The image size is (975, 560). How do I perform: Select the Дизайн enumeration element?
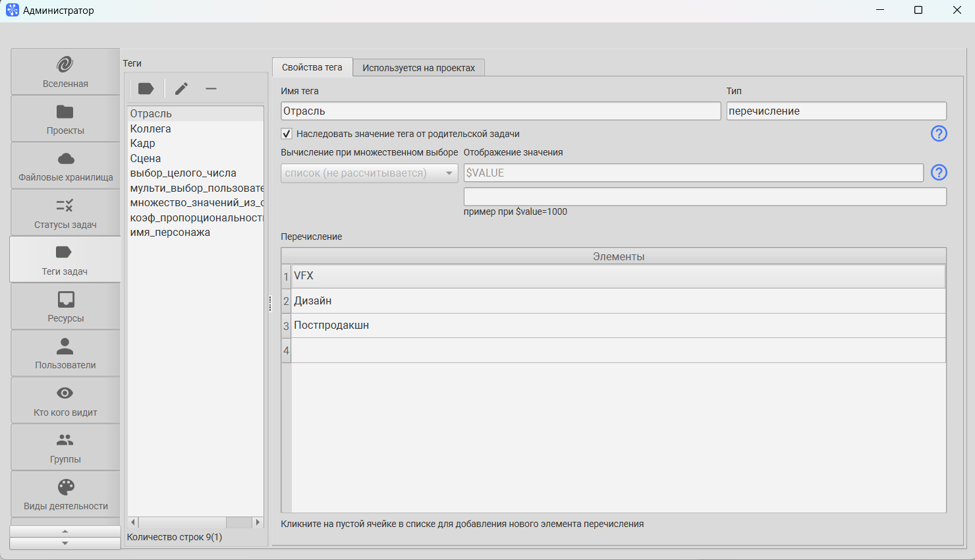(x=619, y=301)
